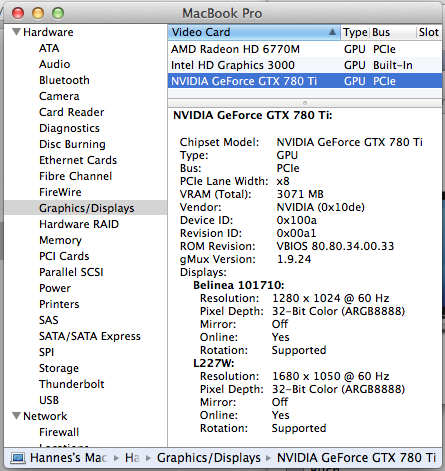Select Ethernet Cards entry

point(78,160)
